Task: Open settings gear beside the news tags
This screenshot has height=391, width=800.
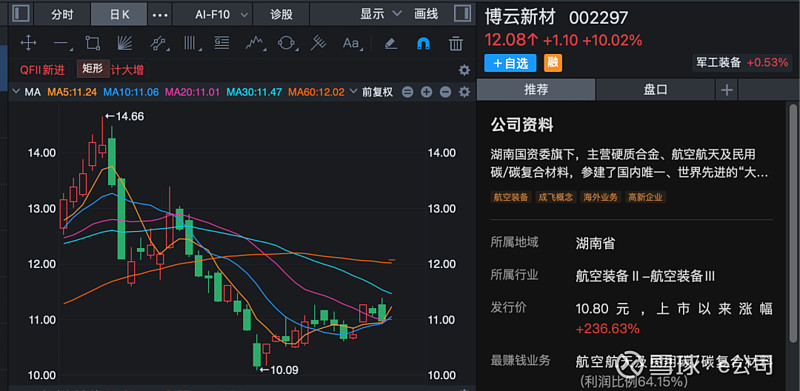Action: click(x=464, y=70)
